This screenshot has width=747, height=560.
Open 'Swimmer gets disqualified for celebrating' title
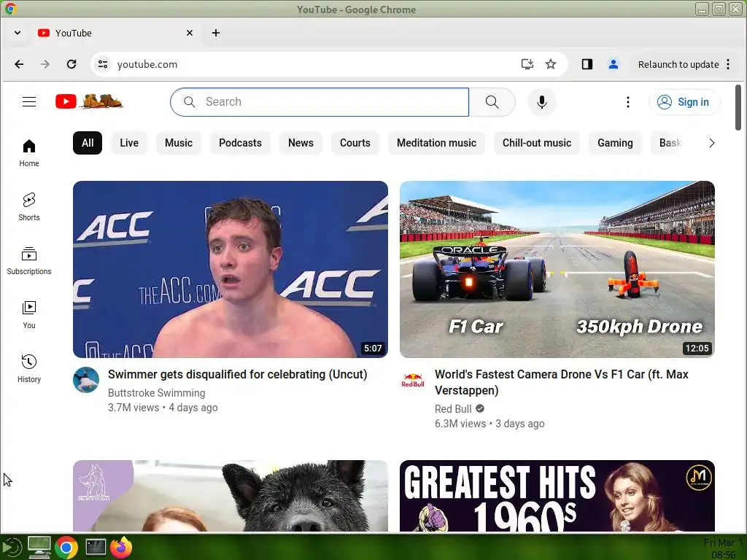pos(237,374)
